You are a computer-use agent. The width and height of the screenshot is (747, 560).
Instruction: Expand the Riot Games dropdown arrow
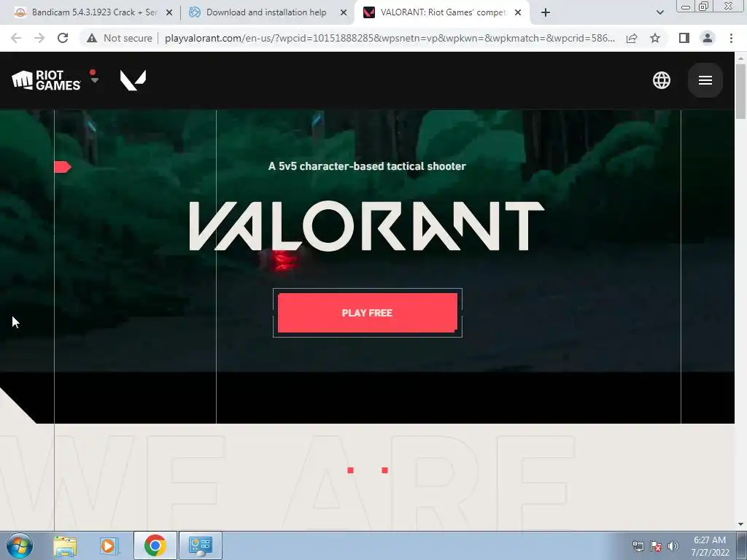pos(94,79)
